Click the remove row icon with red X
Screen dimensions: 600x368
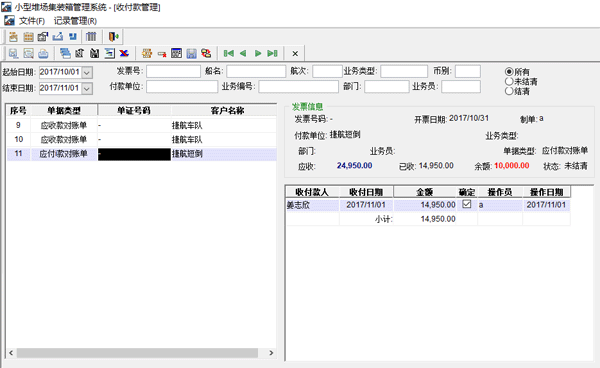[x=161, y=54]
